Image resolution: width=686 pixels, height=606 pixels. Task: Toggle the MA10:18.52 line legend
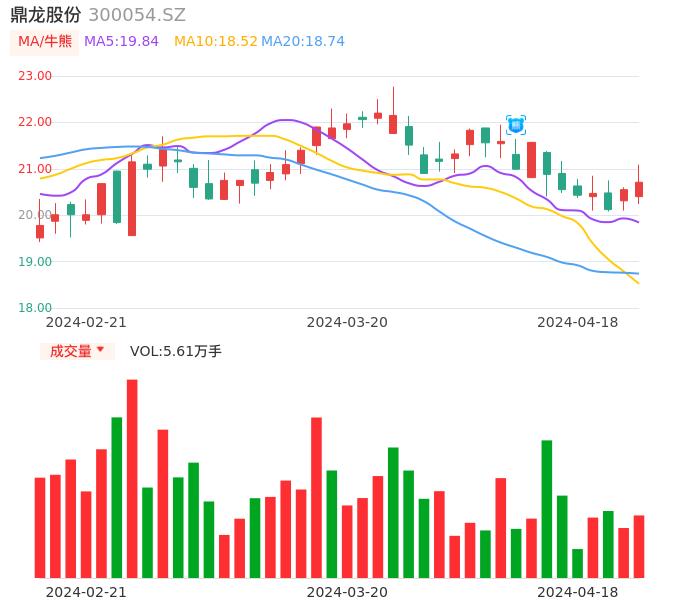point(215,42)
